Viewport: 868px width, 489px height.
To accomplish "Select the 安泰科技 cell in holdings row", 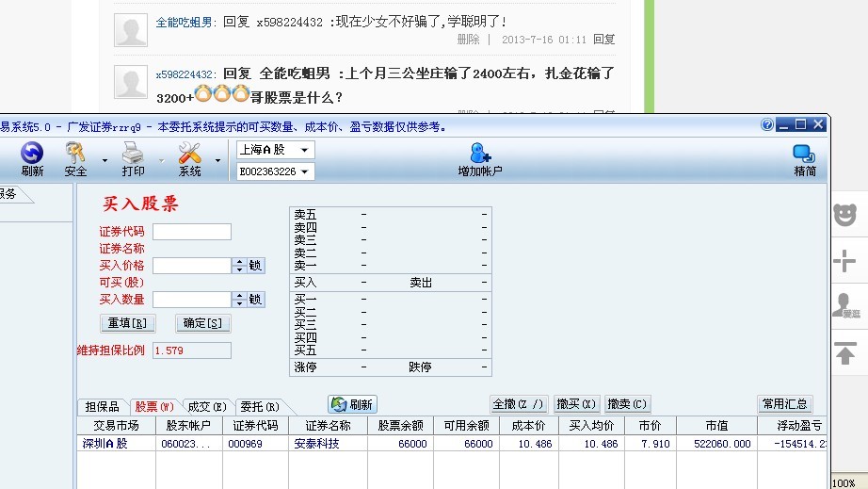I will [x=328, y=444].
